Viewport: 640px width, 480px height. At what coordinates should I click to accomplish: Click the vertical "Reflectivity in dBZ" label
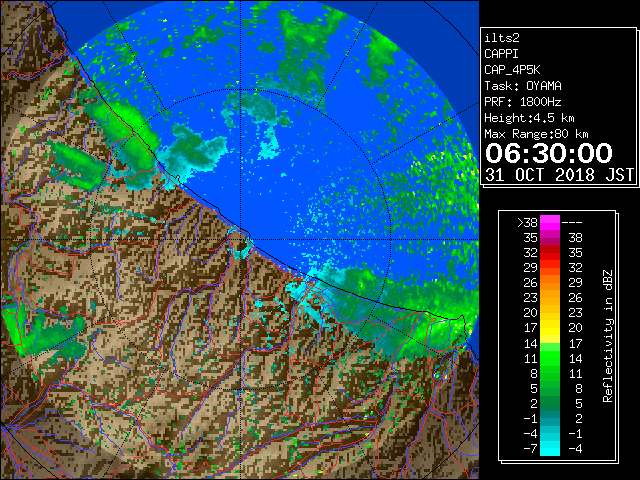pos(608,336)
